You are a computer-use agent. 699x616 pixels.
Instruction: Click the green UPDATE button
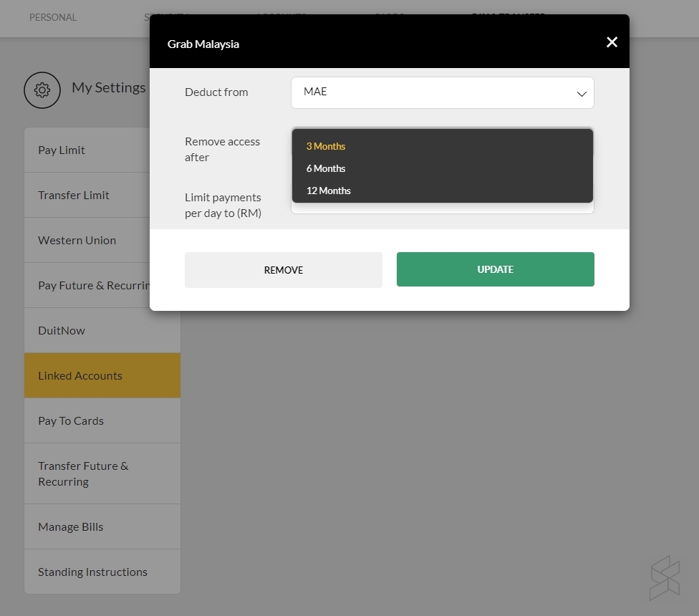pos(495,269)
